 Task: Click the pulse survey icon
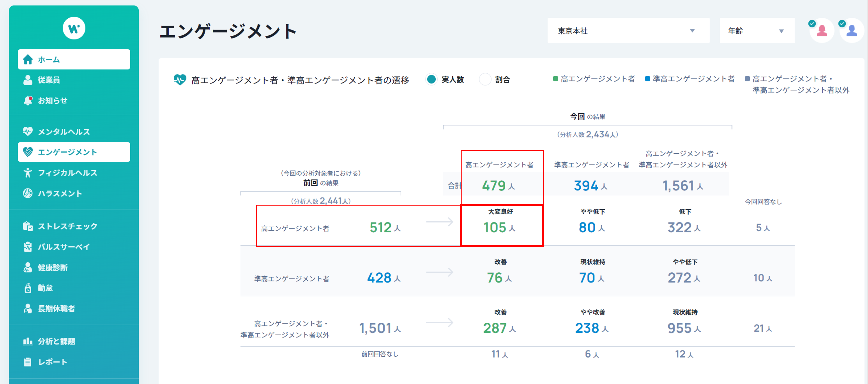pos(28,247)
